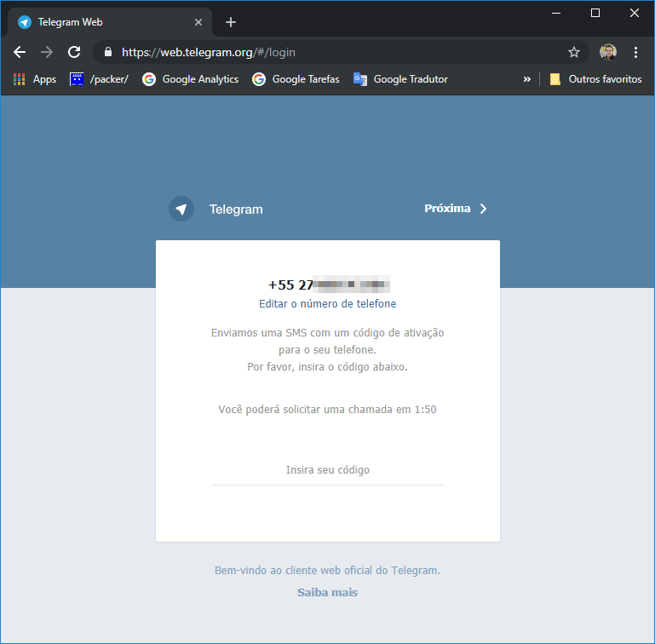Close the Telegram Web tab
Screen dimensions: 655x644
(198, 22)
